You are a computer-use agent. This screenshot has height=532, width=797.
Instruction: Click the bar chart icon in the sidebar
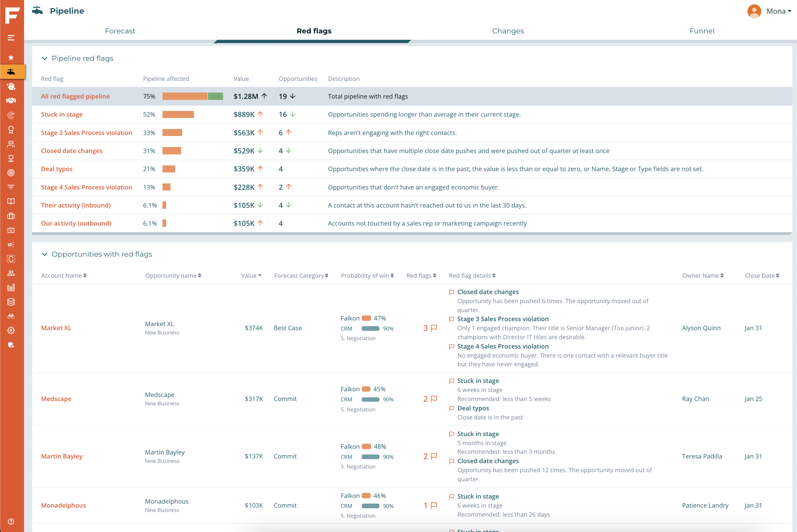tap(11, 287)
